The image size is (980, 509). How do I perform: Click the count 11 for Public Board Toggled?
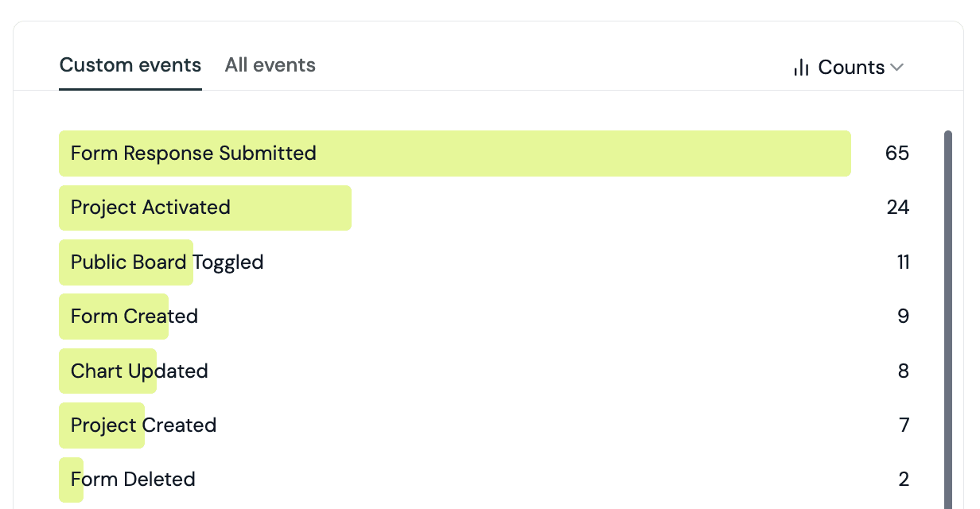point(903,262)
